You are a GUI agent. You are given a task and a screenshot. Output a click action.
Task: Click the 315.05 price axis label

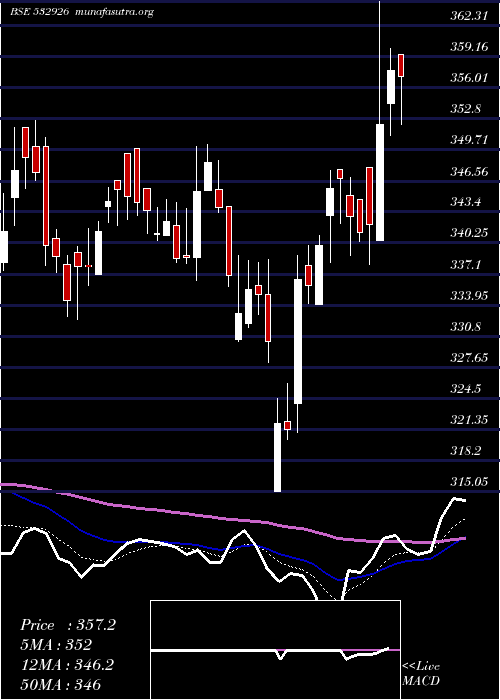(468, 482)
